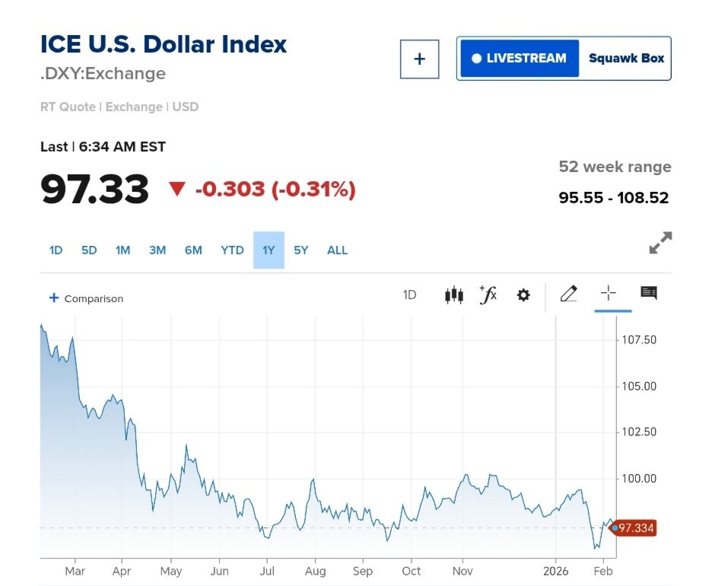
Task: Expand chart to full screen
Action: click(660, 243)
